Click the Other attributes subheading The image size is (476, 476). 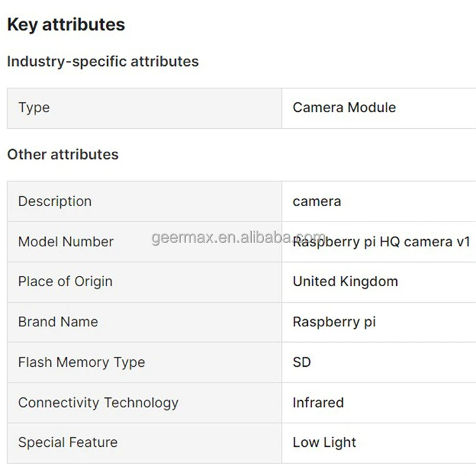pyautogui.click(x=63, y=155)
